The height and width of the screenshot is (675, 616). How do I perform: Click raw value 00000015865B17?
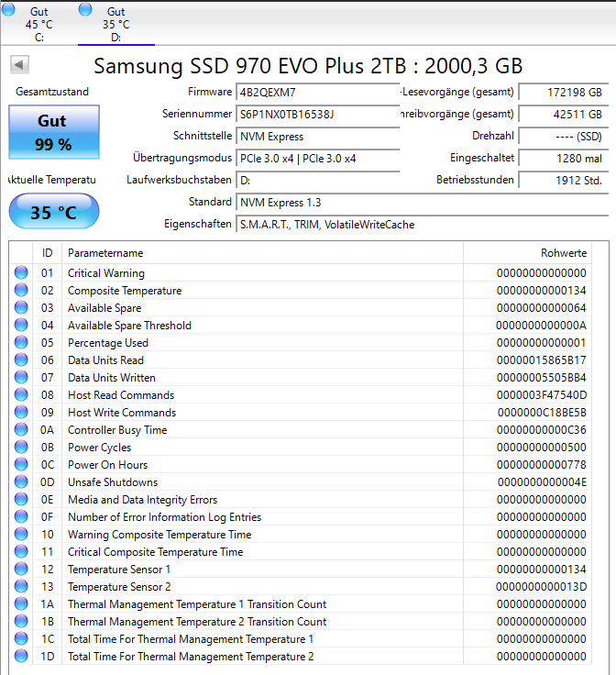coord(541,360)
